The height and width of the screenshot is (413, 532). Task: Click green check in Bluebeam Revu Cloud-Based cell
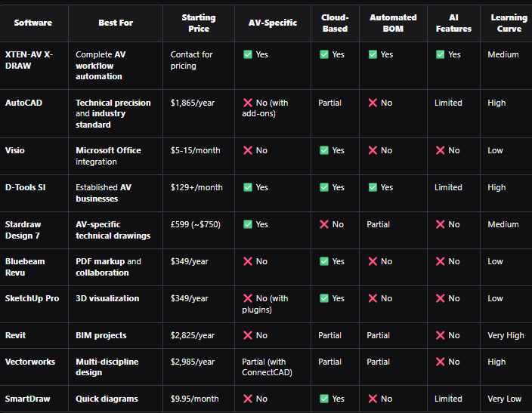[324, 261]
